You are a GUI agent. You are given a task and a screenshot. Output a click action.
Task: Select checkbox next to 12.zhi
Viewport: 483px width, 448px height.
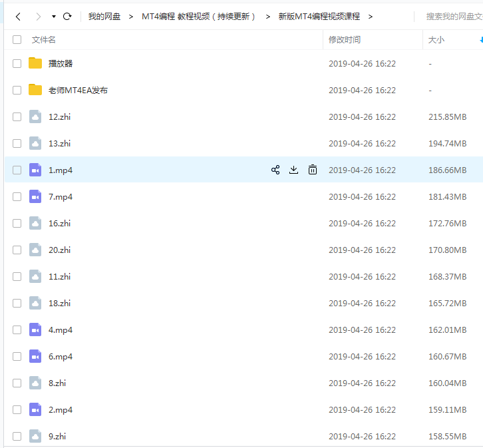(17, 116)
